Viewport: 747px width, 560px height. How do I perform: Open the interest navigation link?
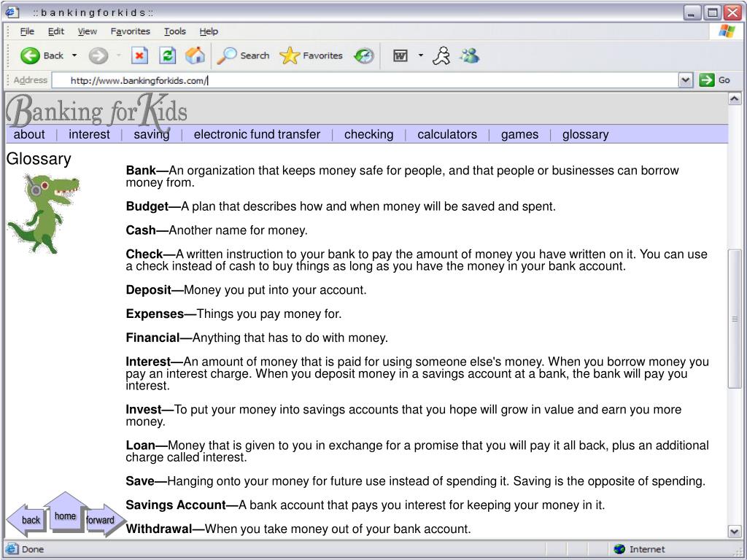(x=89, y=134)
